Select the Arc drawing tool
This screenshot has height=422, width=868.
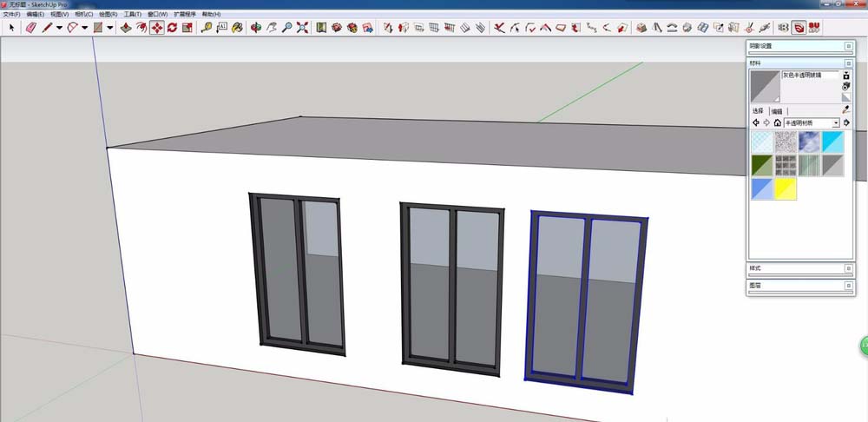73,27
